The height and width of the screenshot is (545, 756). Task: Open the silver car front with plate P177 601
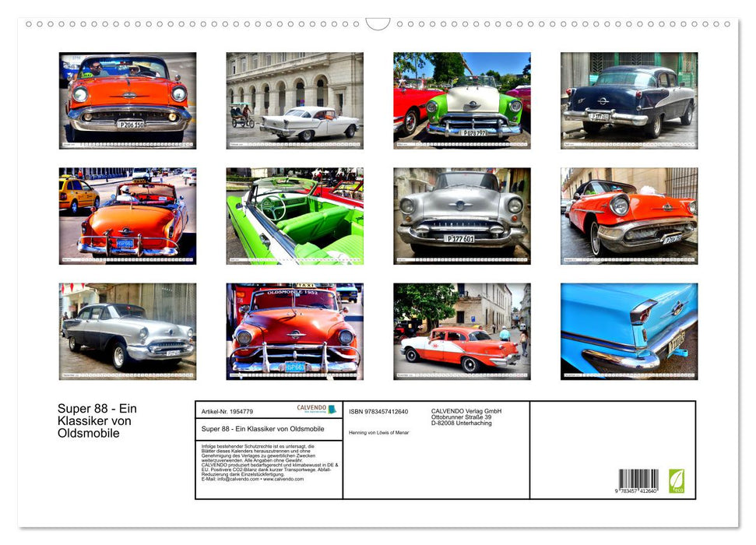(462, 216)
